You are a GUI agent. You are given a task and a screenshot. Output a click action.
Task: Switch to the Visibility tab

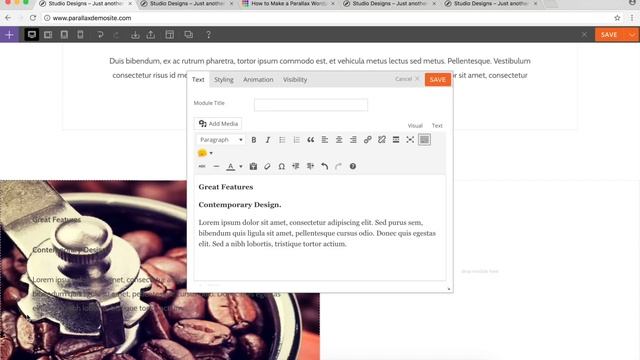point(295,80)
